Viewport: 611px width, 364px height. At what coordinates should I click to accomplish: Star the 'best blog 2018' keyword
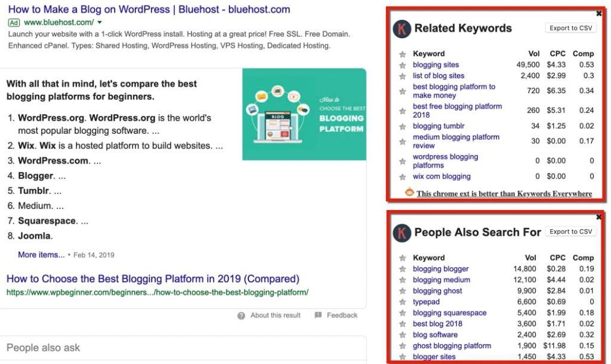[x=403, y=324]
